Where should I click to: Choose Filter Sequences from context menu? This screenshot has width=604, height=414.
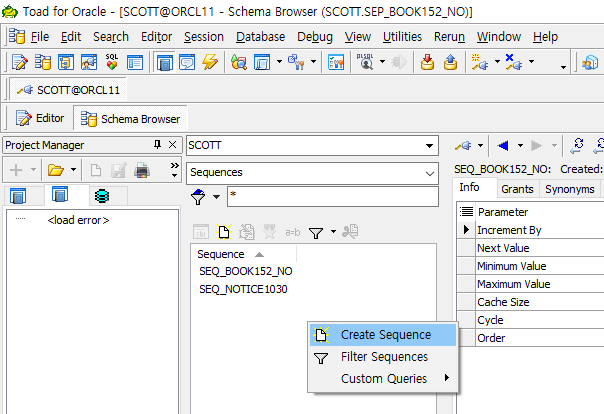tap(383, 357)
